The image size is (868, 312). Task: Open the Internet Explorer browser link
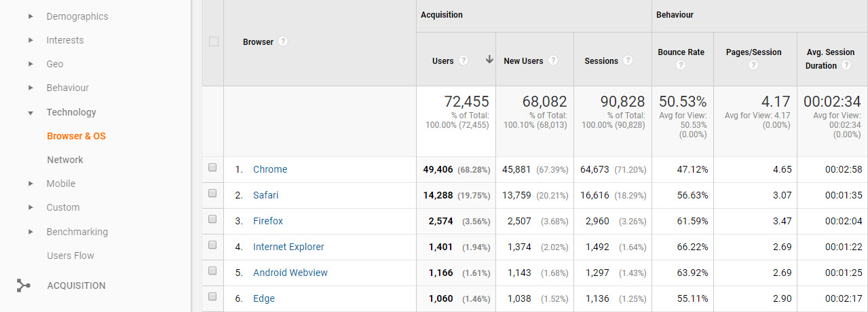point(288,247)
